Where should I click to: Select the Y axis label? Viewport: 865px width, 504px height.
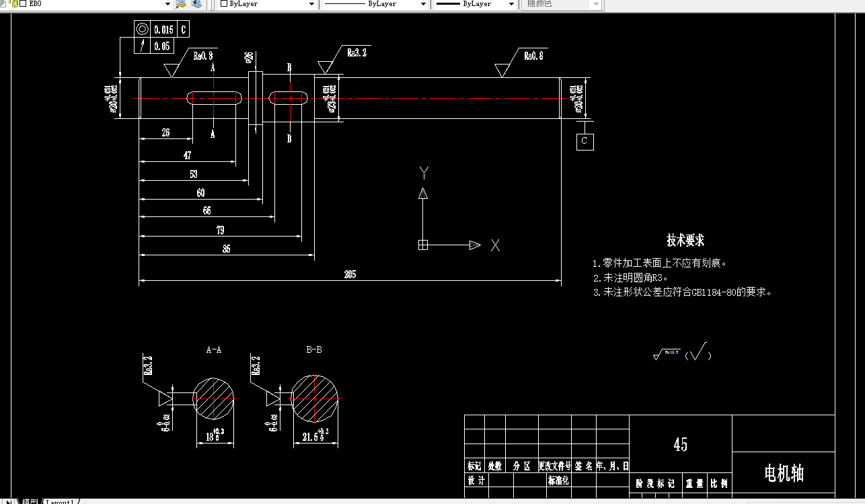point(424,173)
